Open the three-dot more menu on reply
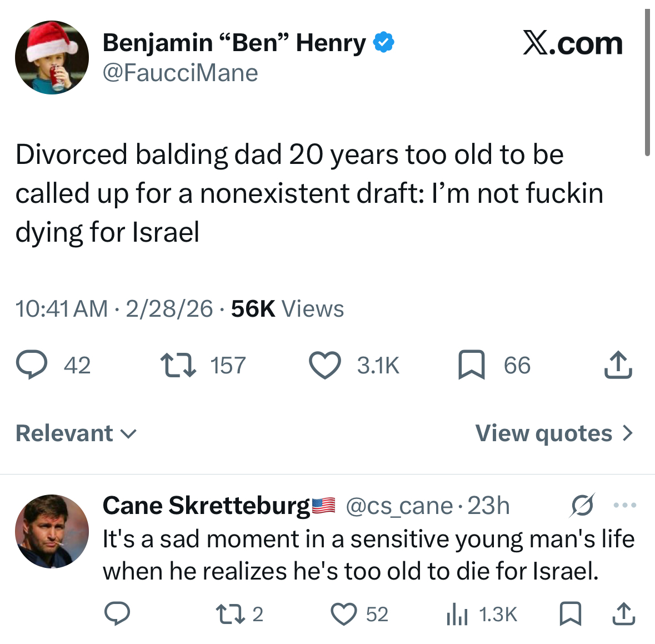The width and height of the screenshot is (655, 644). tap(625, 505)
